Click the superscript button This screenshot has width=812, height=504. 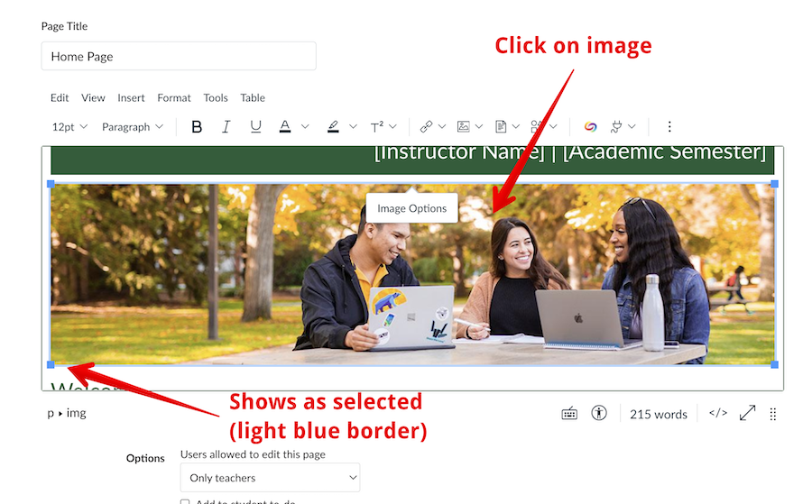coord(377,127)
